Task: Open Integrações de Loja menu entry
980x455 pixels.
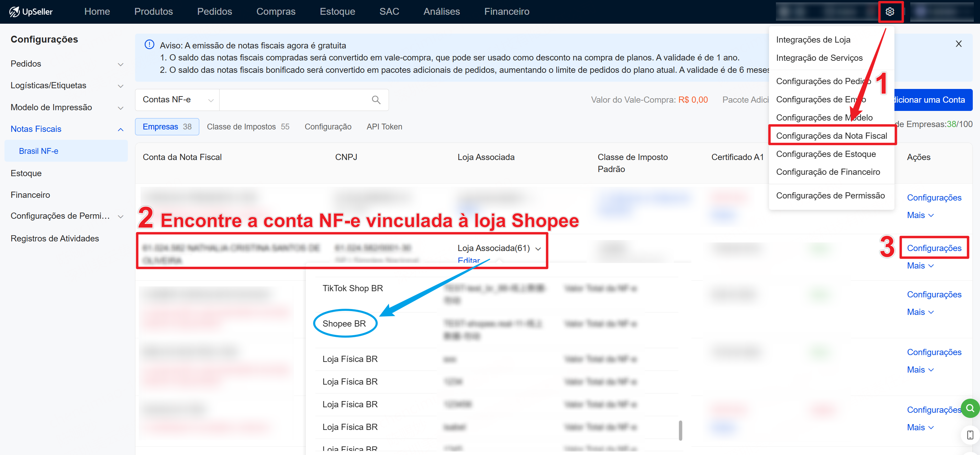Action: click(x=813, y=39)
